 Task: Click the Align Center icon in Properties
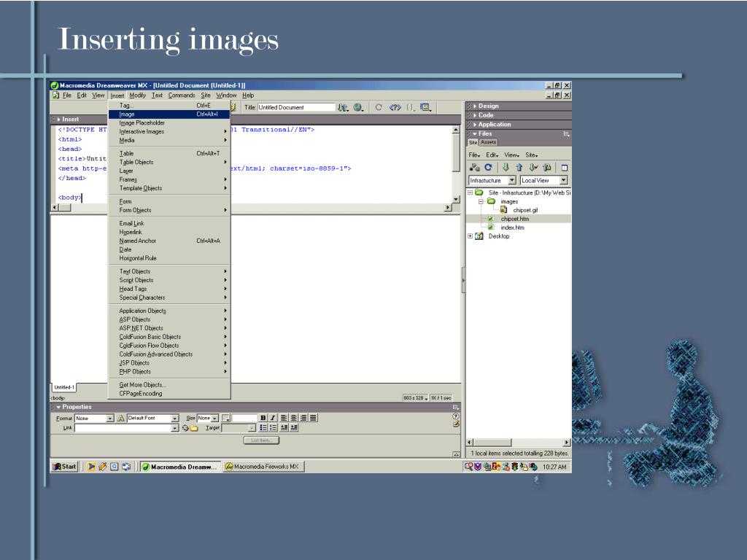(294, 418)
